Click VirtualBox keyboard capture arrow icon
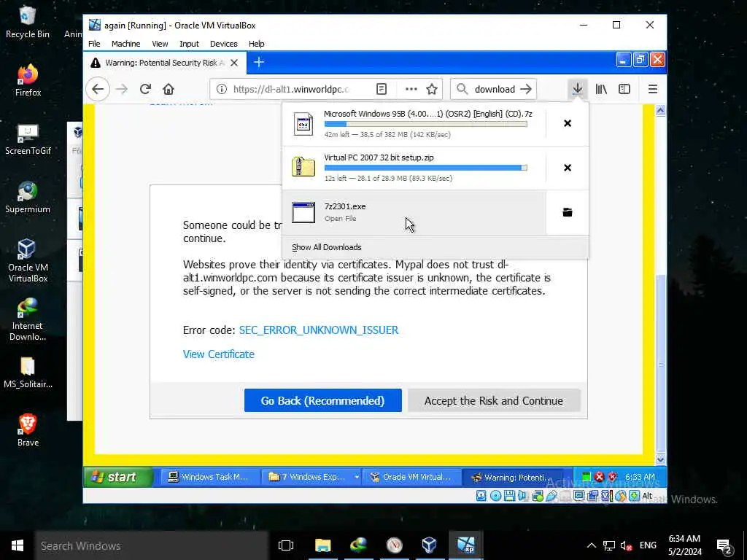This screenshot has height=560, width=747. click(x=635, y=496)
